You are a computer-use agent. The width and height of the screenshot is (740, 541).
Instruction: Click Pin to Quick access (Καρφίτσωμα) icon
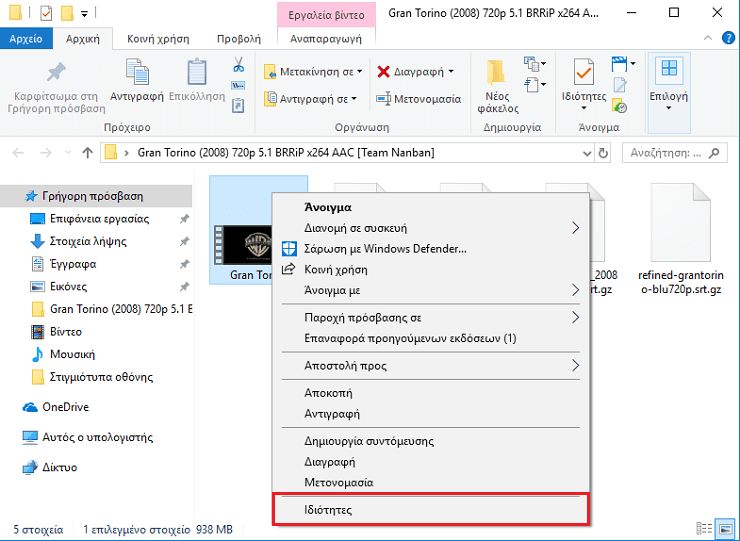(x=56, y=72)
